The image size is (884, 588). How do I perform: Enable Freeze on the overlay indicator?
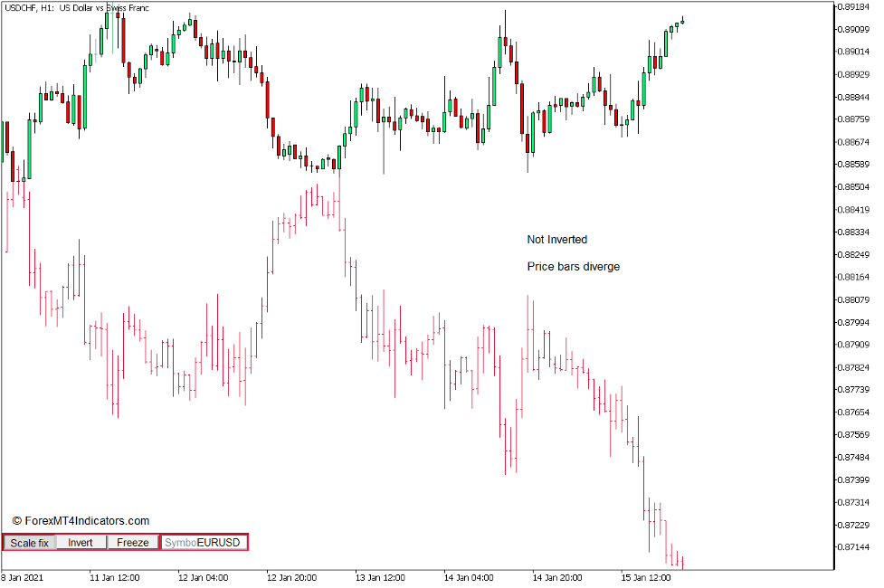(x=132, y=543)
